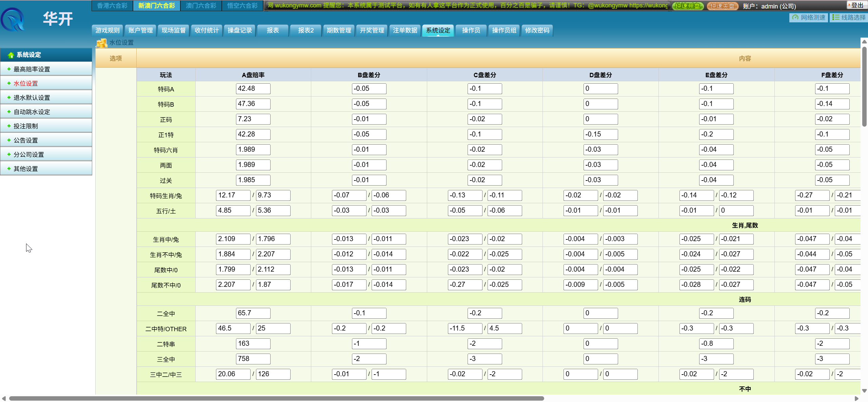Click the 正码 A盘赔率 field 7.23

click(253, 119)
